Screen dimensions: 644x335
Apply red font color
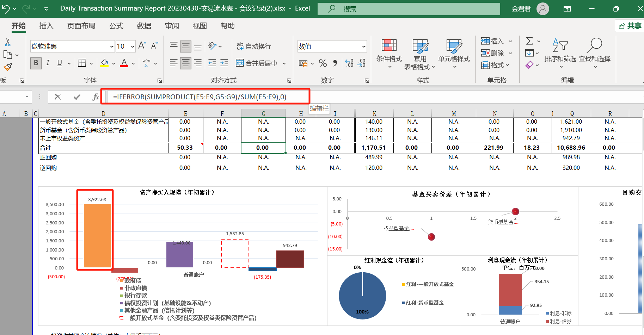pos(124,63)
